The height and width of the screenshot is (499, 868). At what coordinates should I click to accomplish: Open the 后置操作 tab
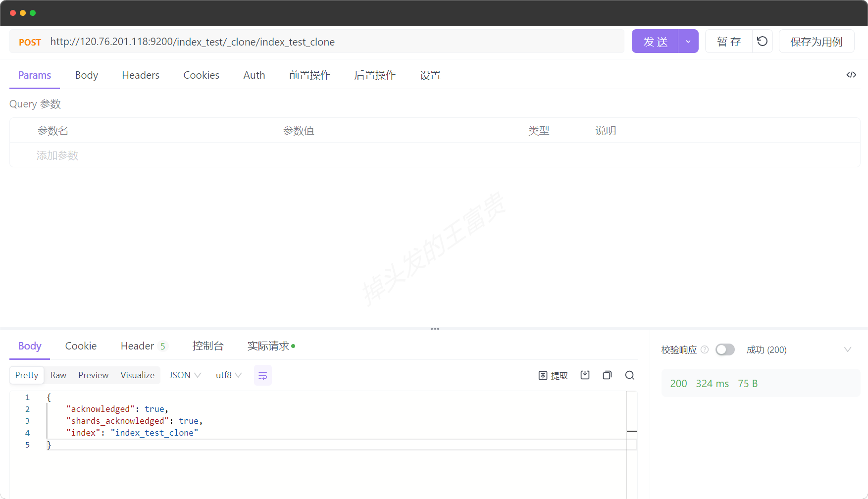[375, 75]
